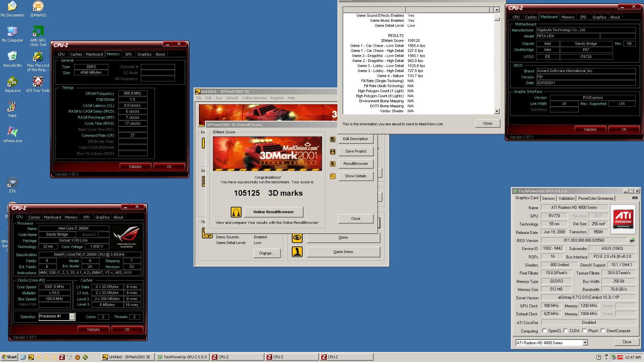Click OK in the Memory CPU-Z window

(169, 166)
